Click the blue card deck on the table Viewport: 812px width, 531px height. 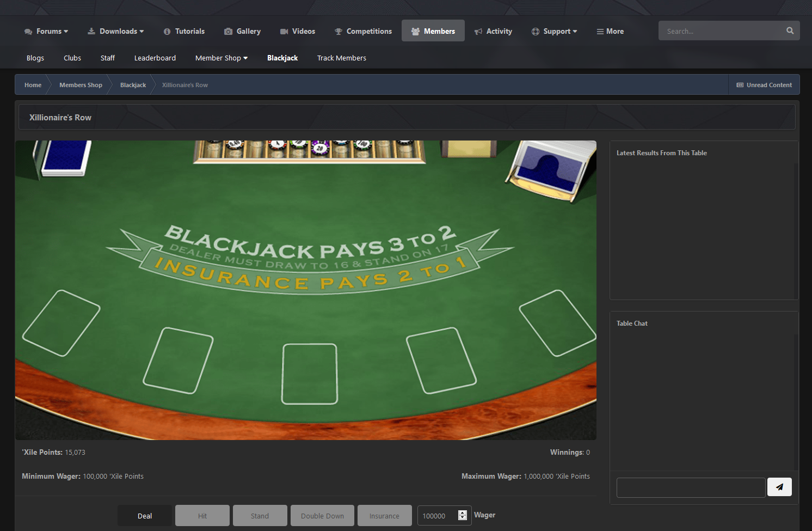pos(66,157)
